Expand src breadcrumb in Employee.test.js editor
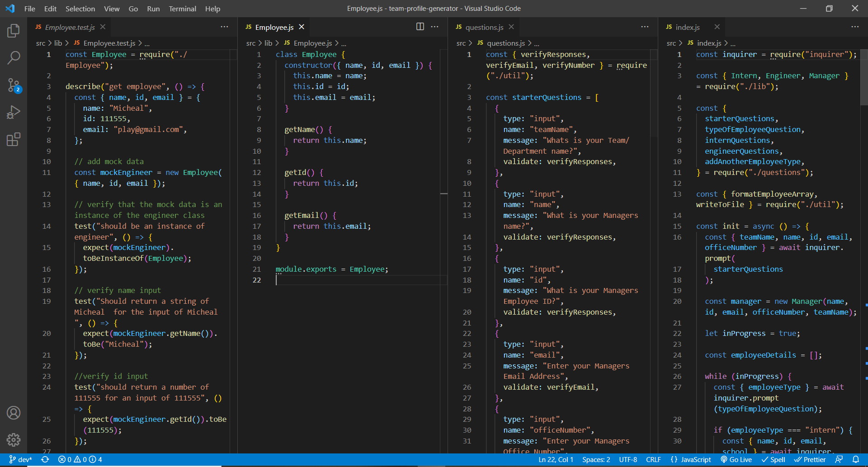Image resolution: width=868 pixels, height=467 pixels. tap(41, 43)
